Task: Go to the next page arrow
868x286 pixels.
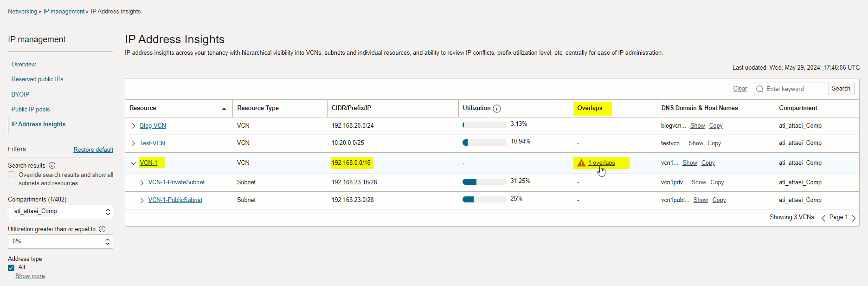Action: 854,218
